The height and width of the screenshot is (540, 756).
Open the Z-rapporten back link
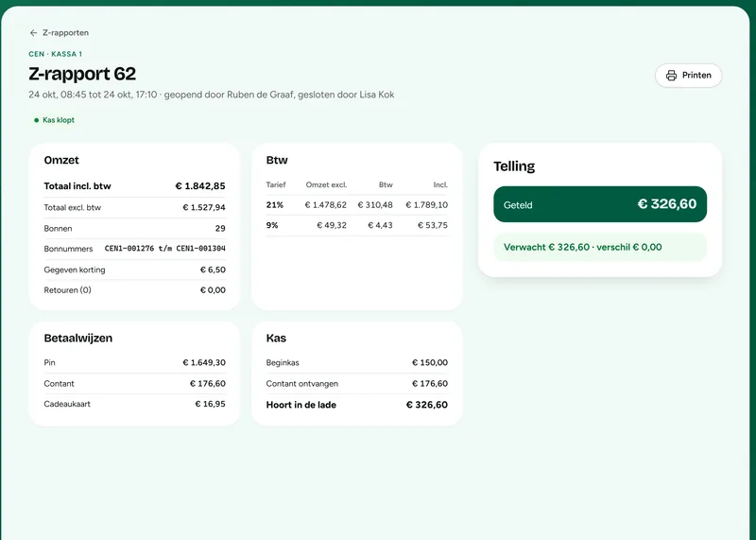click(x=59, y=33)
